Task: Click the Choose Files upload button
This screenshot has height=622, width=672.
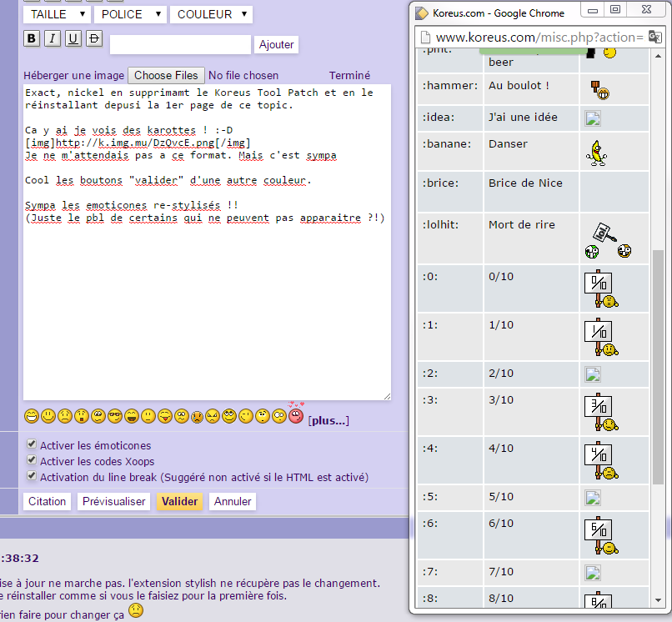Action: [166, 75]
